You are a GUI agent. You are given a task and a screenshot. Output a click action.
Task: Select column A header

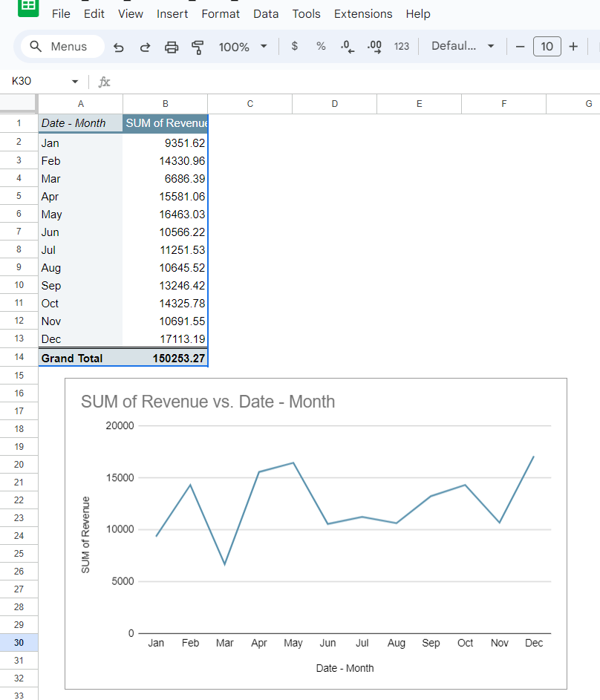81,104
